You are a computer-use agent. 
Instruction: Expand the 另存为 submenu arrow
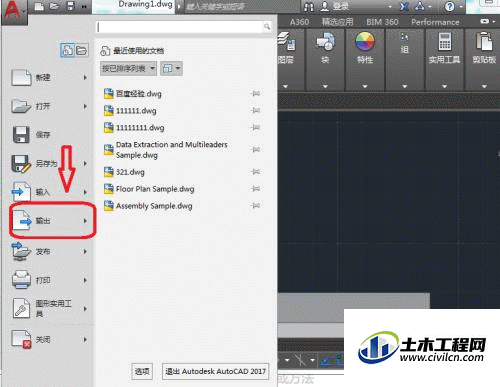[85, 164]
